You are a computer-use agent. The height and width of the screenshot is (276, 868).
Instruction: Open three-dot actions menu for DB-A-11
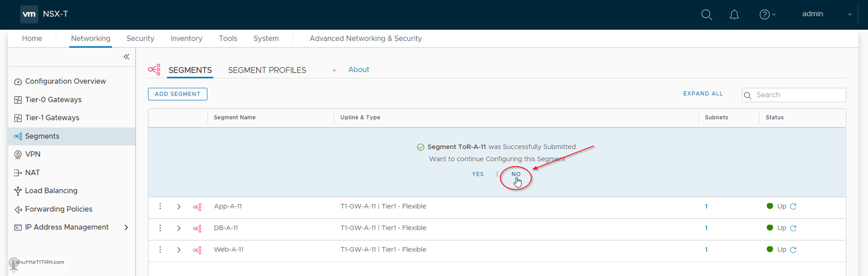160,228
